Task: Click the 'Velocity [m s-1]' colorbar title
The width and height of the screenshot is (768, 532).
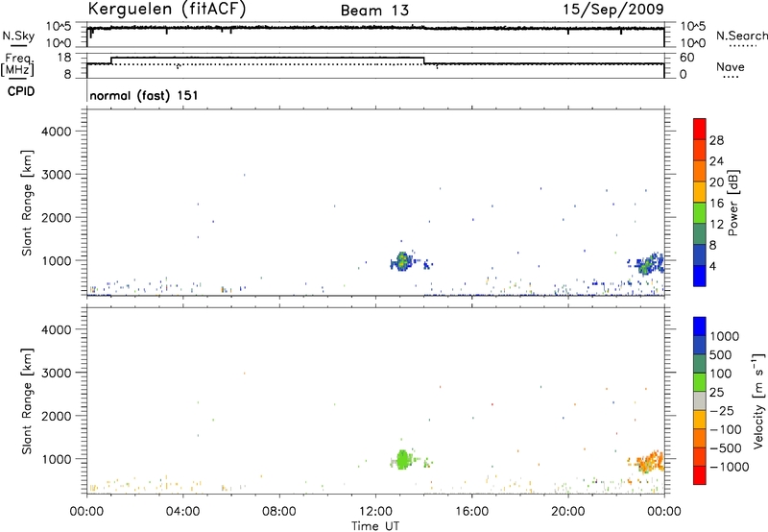Action: (758, 400)
